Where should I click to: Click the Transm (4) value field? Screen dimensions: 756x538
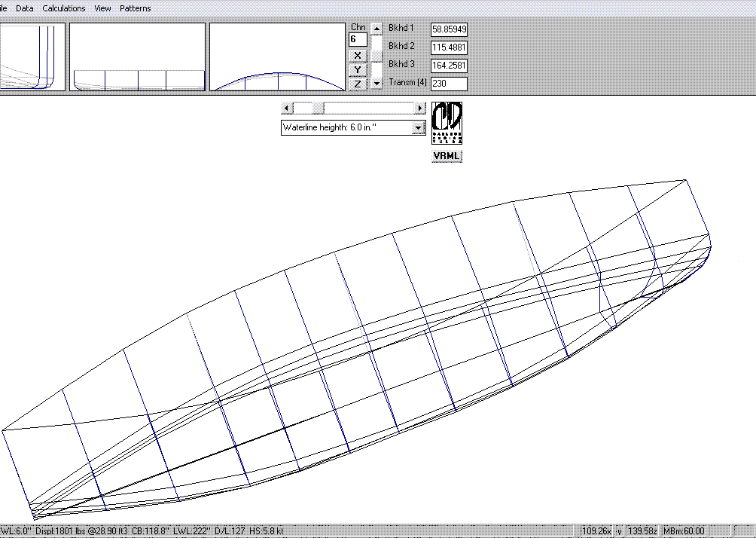pos(449,83)
